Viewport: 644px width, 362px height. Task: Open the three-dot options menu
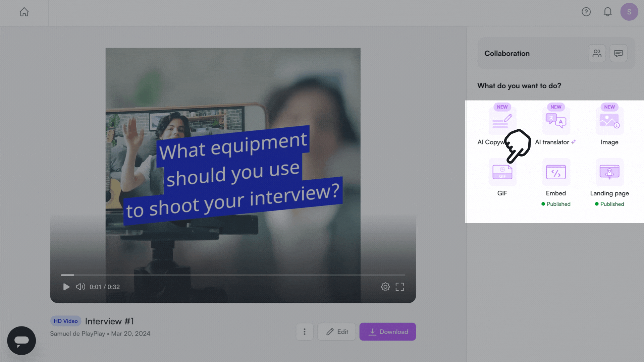304,331
